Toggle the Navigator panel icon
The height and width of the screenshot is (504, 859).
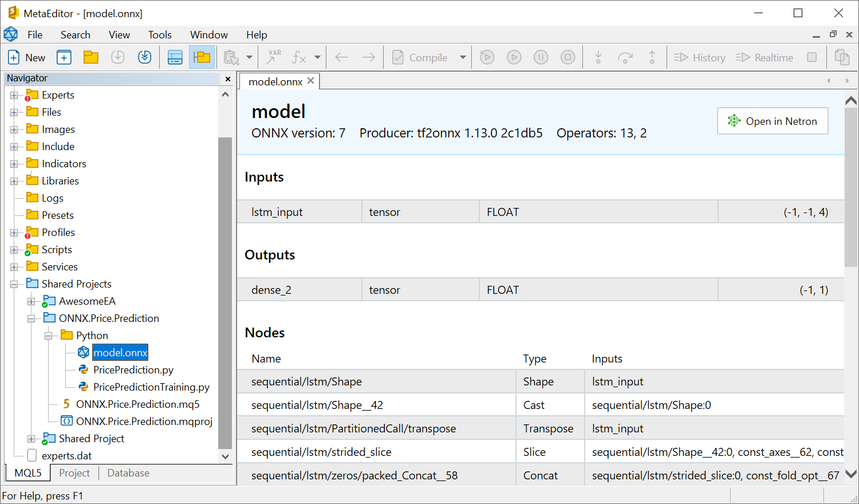point(202,57)
